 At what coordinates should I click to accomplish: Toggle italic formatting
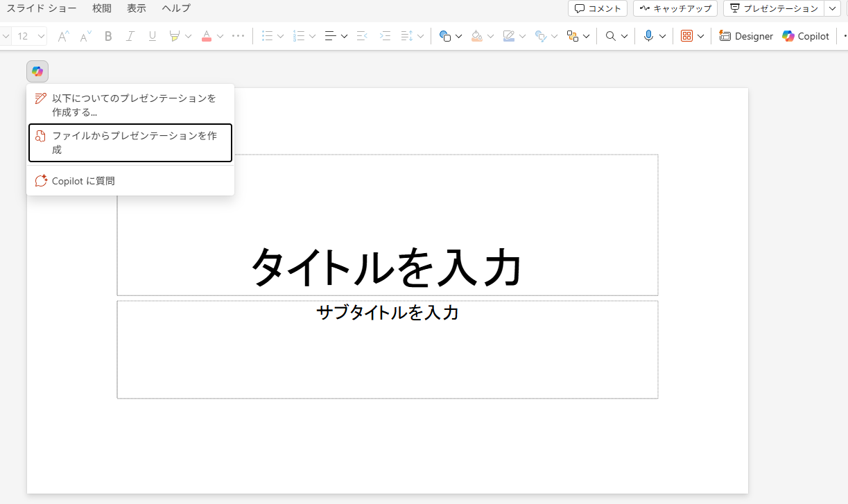click(130, 36)
